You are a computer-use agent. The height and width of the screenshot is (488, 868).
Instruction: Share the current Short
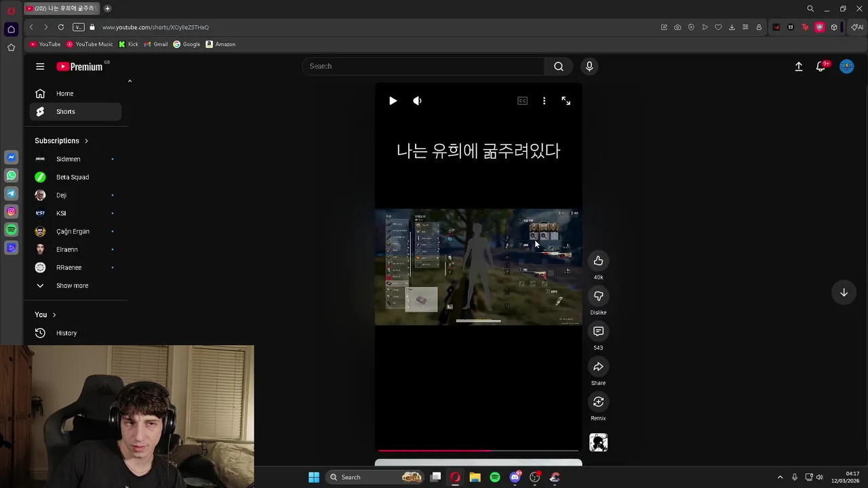598,367
